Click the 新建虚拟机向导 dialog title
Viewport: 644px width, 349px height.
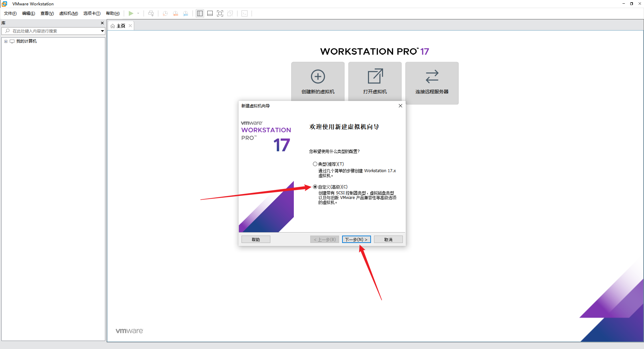click(256, 106)
